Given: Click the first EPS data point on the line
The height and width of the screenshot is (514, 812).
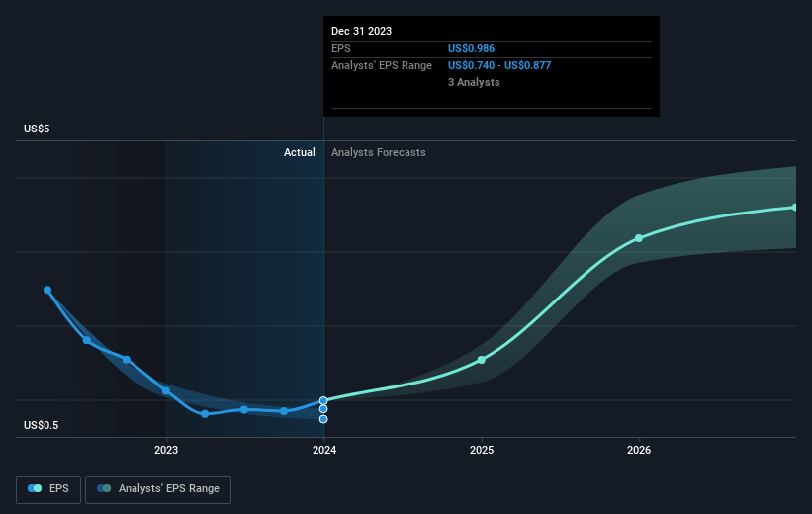Looking at the screenshot, I should click(47, 290).
